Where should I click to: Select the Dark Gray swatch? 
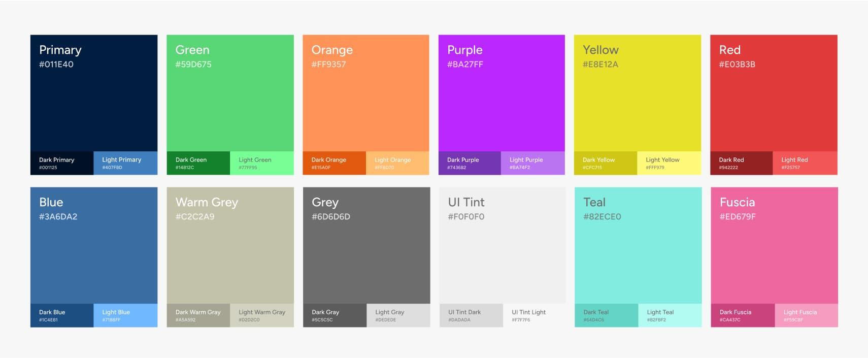point(335,315)
